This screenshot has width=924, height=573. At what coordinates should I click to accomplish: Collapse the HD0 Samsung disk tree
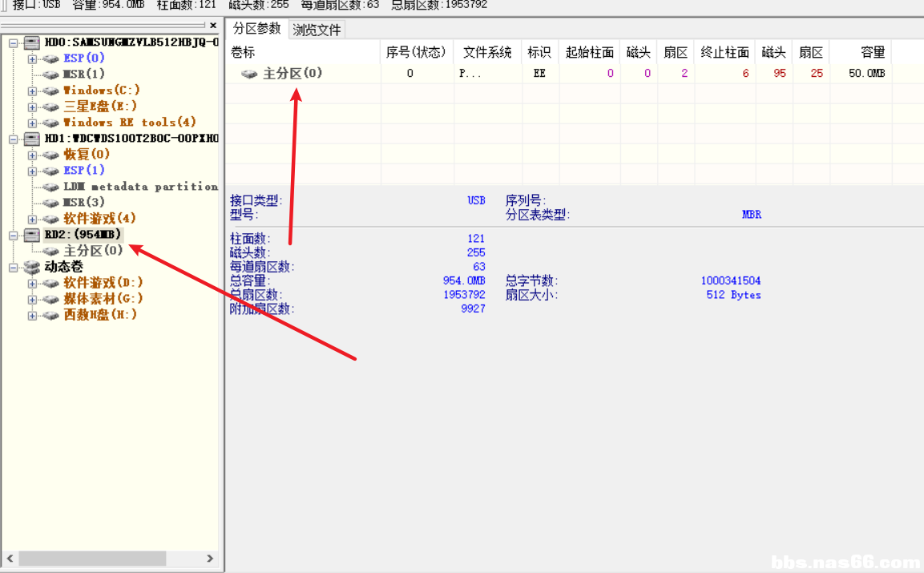point(13,42)
